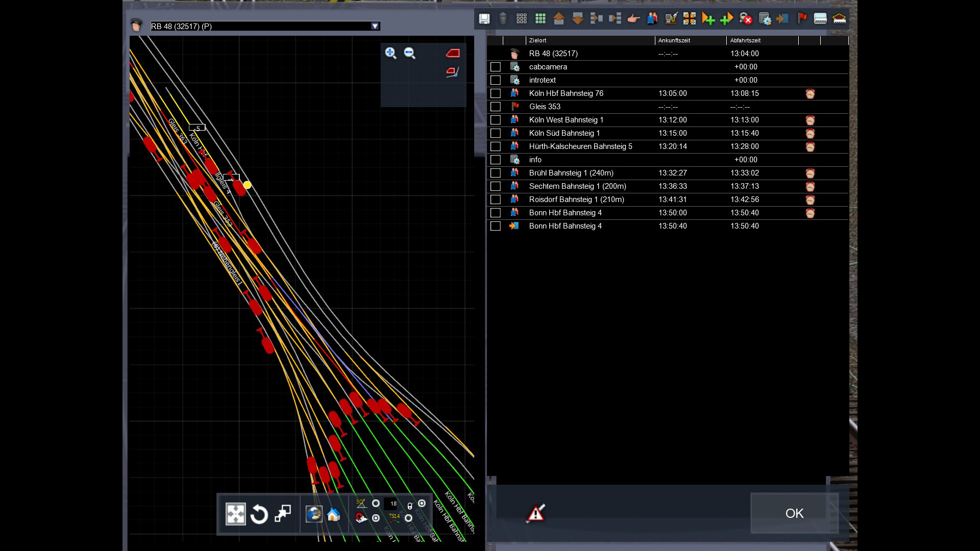Select the info trigger row
The height and width of the screenshot is (551, 980).
(x=668, y=160)
